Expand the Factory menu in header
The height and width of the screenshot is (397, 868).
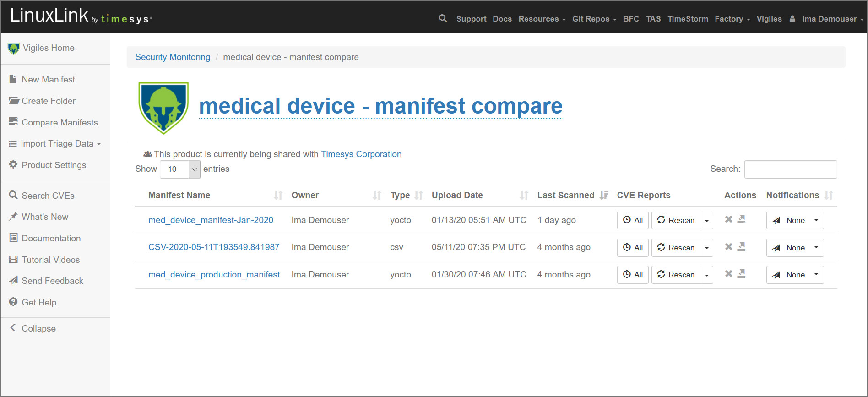(x=732, y=19)
